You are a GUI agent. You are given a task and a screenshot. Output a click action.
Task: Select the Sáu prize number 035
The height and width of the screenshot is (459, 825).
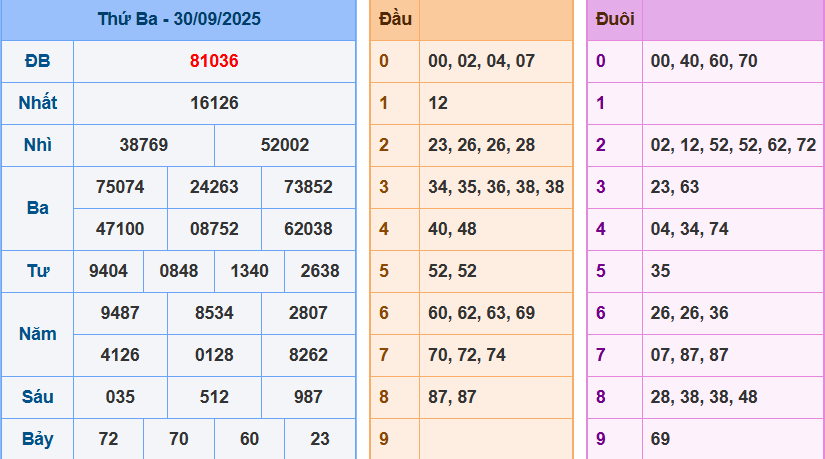pyautogui.click(x=120, y=397)
